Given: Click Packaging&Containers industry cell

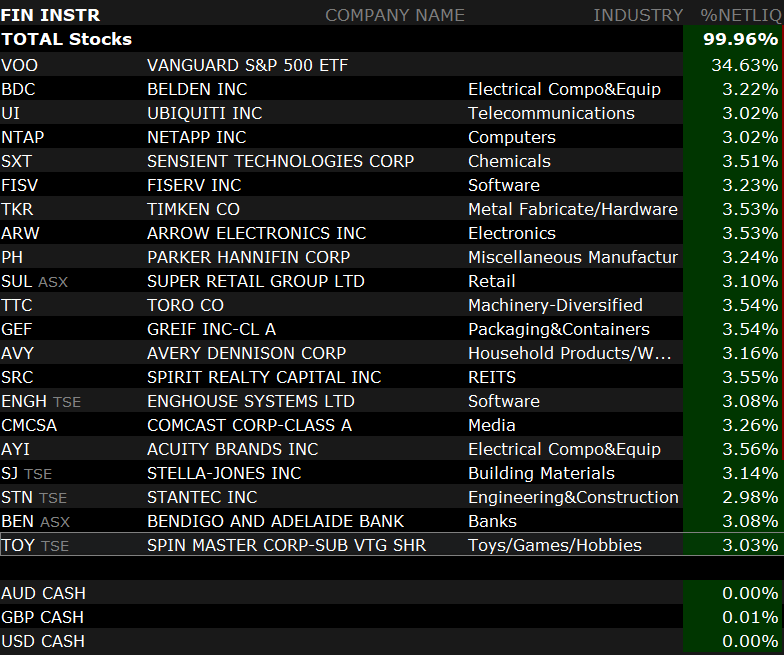Looking at the screenshot, I should click(559, 329).
